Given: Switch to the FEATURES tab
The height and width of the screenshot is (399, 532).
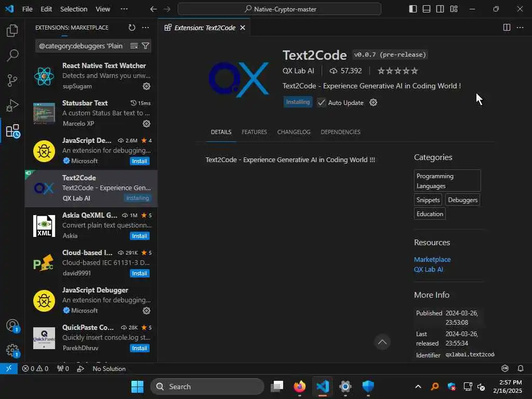Looking at the screenshot, I should [x=254, y=132].
